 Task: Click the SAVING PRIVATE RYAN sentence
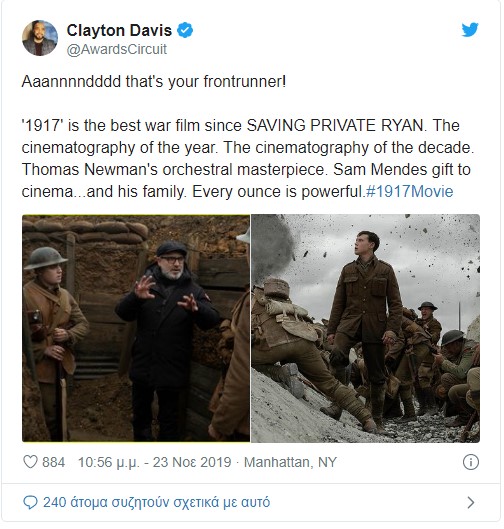224,126
